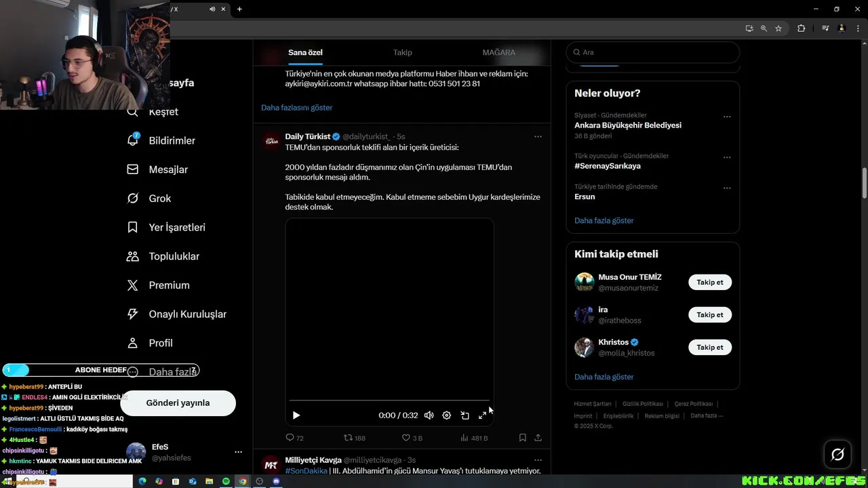Click the person icon beside Profil

133,343
